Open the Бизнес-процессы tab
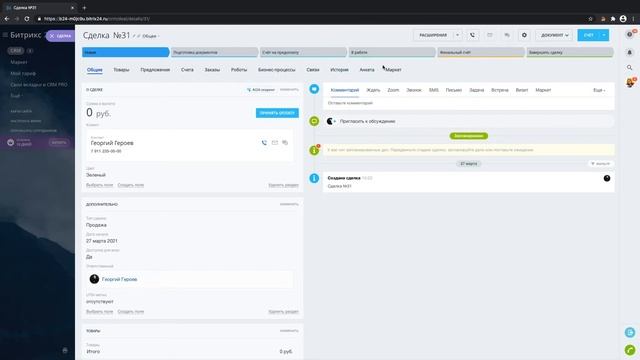This screenshot has width=640, height=360. [x=276, y=70]
